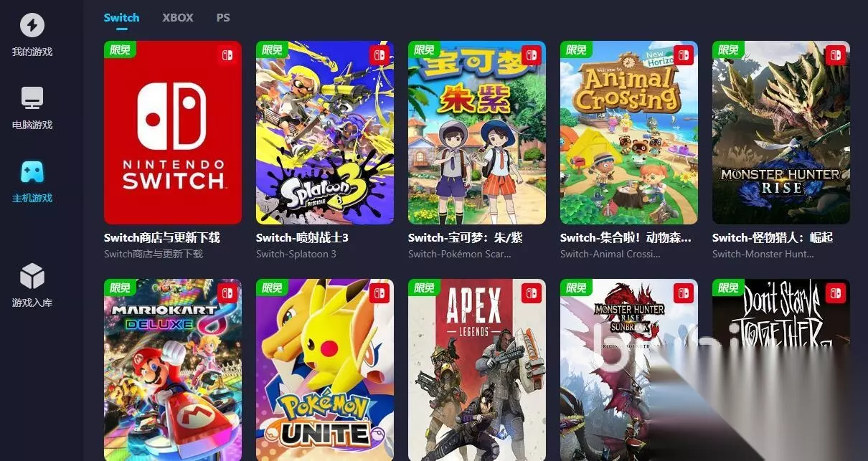Open the Switch商店与更新下载 title link
The image size is (868, 461).
(x=162, y=237)
